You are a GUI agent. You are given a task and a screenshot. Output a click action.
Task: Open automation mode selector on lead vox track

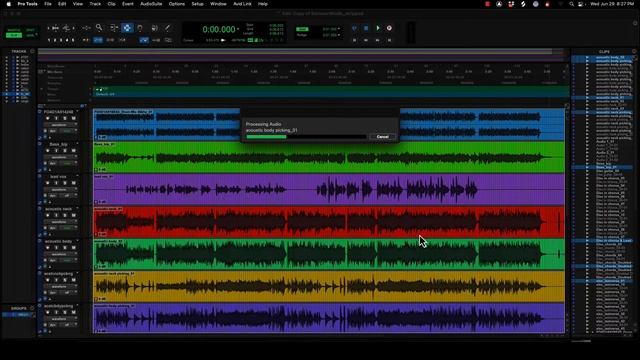[68, 196]
